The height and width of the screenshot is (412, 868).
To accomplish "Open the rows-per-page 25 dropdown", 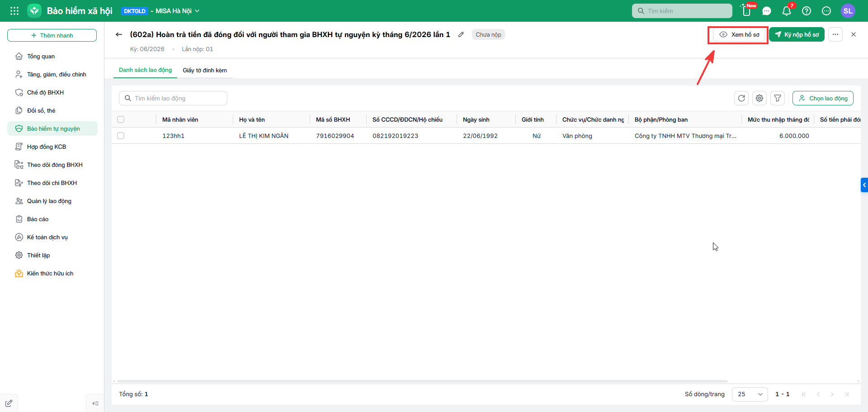I will [x=750, y=394].
